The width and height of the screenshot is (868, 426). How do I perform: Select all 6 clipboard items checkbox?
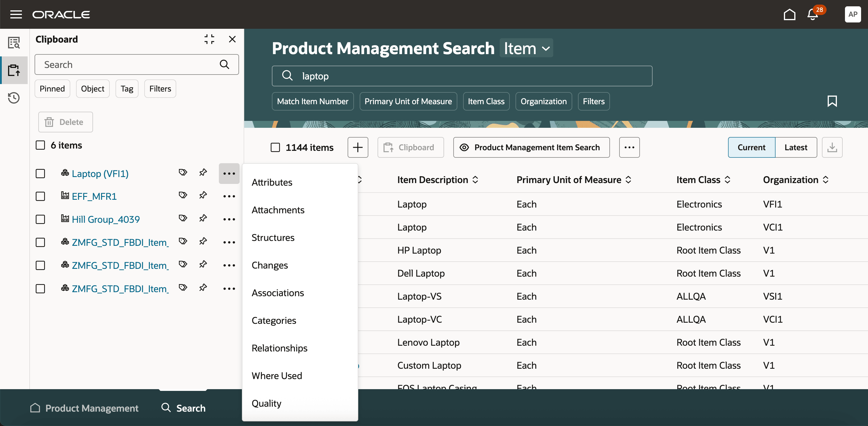coord(40,145)
